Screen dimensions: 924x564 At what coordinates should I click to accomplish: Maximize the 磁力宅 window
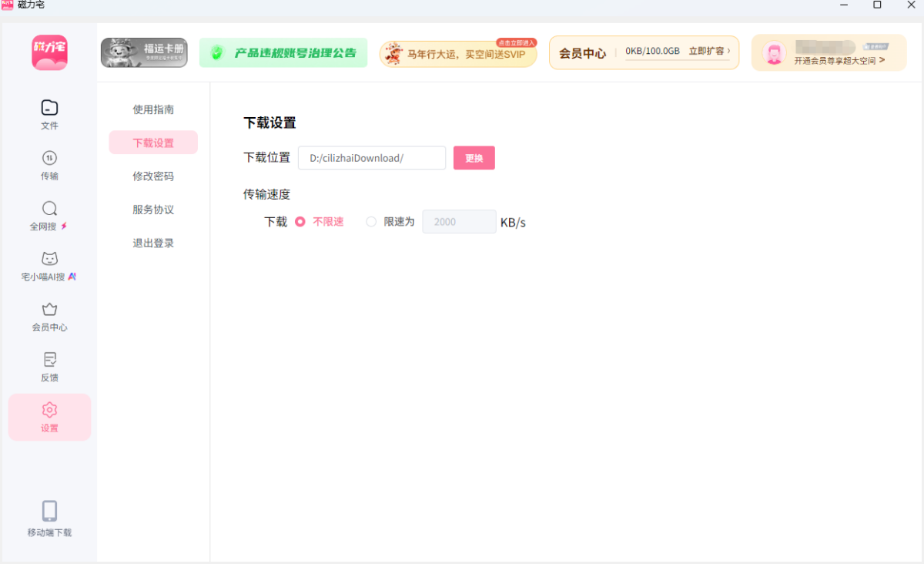(x=877, y=5)
